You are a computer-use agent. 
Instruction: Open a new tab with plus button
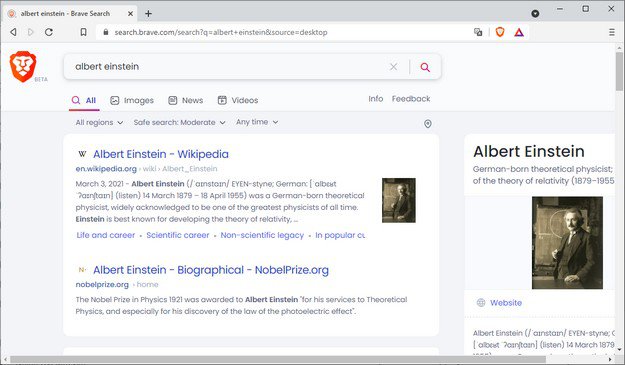tap(148, 14)
